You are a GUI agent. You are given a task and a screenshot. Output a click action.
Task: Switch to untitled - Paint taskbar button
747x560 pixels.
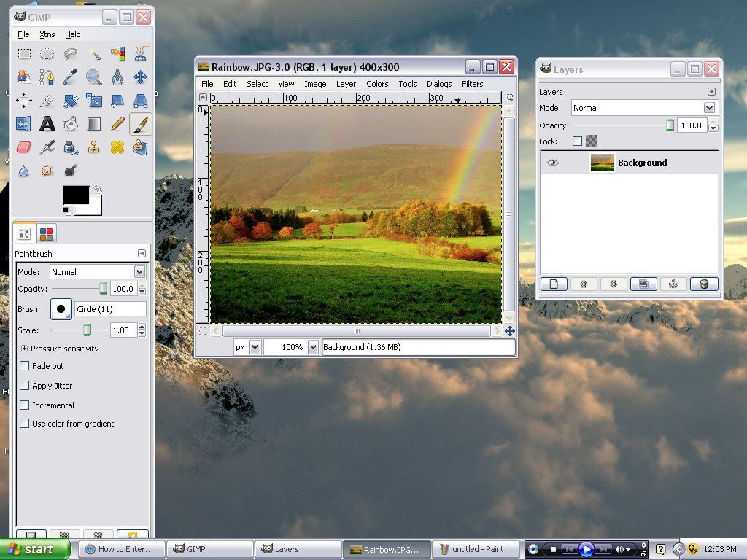[474, 549]
